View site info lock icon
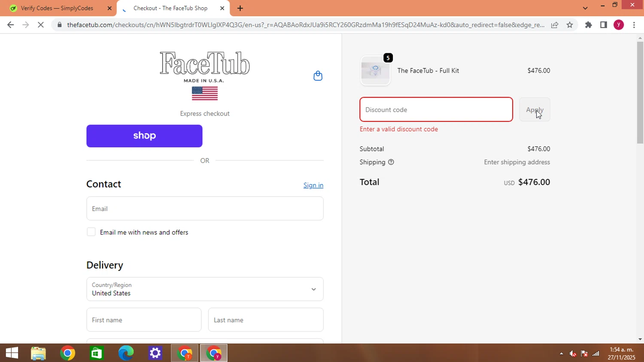 click(60, 25)
